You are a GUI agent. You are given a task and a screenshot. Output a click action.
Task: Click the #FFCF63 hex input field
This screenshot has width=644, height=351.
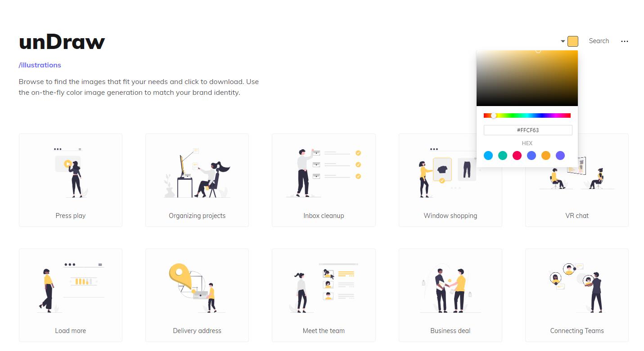pyautogui.click(x=528, y=130)
